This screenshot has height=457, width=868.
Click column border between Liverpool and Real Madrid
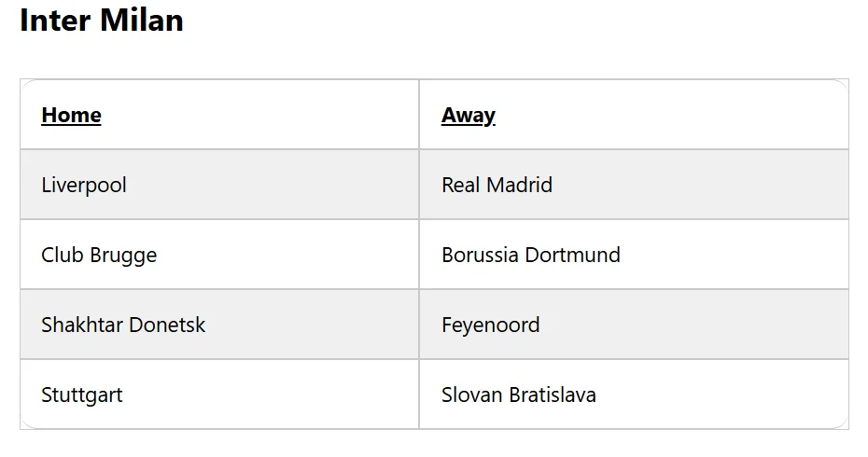coord(419,185)
